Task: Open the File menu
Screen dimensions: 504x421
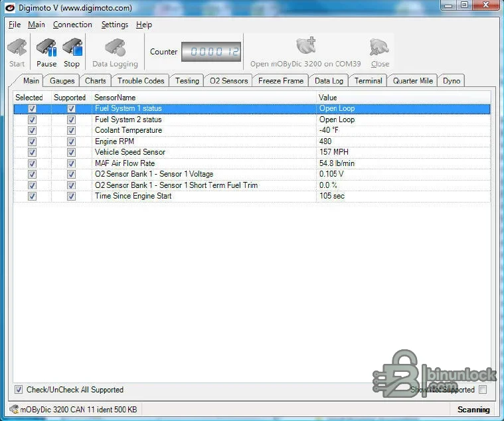Action: coord(15,25)
